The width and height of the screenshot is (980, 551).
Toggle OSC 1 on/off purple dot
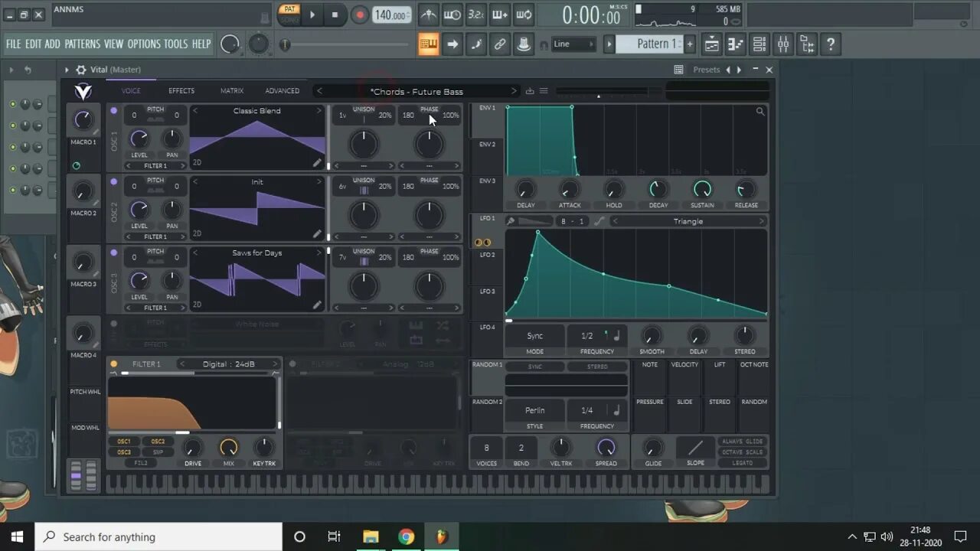coord(114,111)
